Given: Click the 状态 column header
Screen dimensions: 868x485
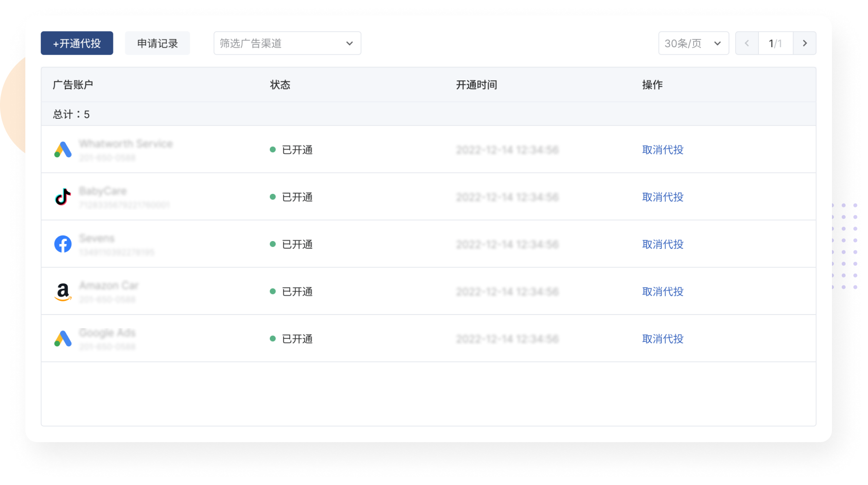Looking at the screenshot, I should pyautogui.click(x=280, y=85).
